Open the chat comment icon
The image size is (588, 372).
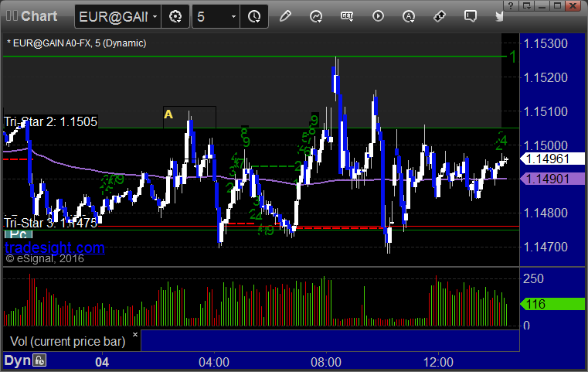click(471, 16)
